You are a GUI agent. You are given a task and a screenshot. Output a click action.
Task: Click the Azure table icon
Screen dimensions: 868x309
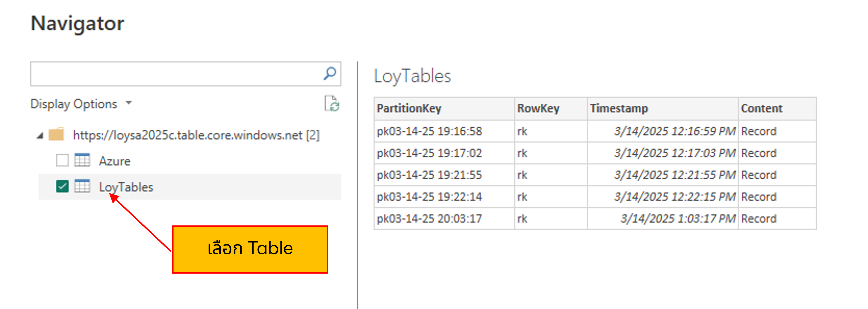coord(82,160)
